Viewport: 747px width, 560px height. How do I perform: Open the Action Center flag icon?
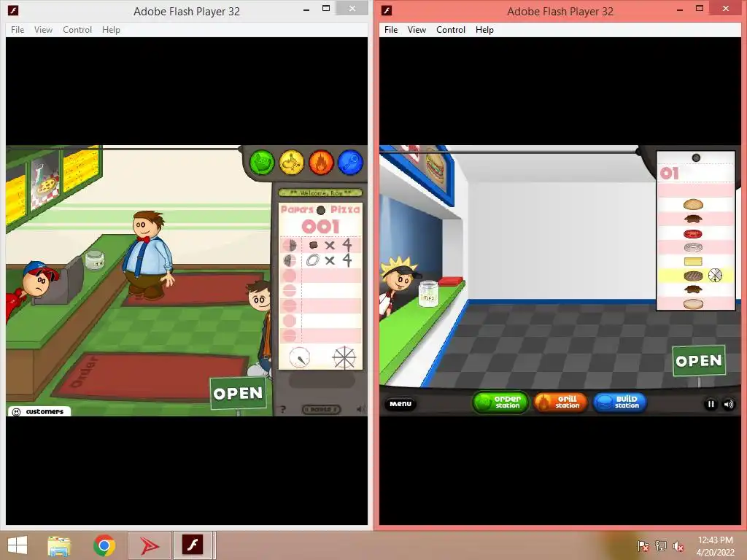click(x=643, y=546)
